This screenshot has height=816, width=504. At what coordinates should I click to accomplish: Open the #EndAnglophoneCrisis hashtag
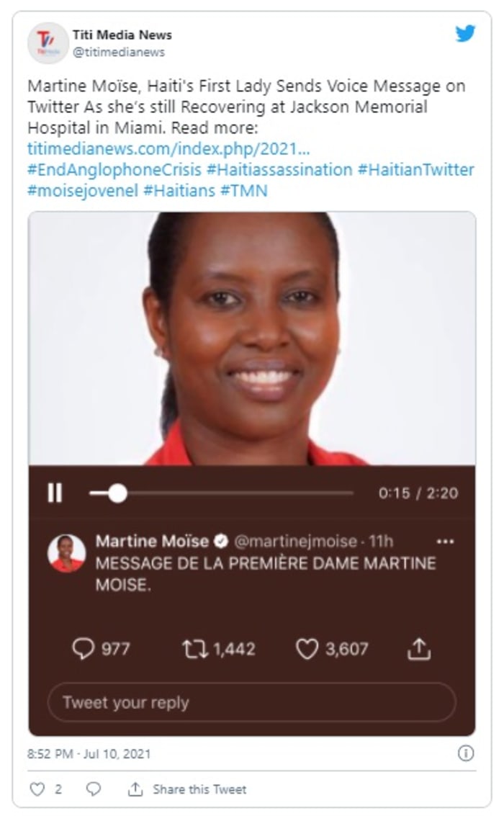pos(114,170)
